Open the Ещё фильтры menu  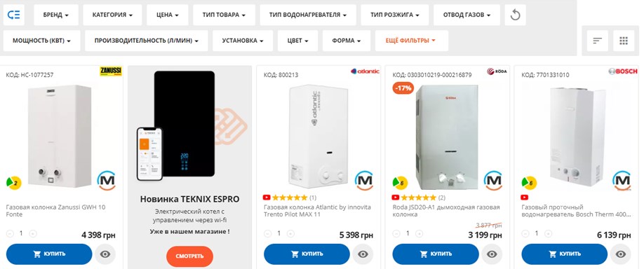(410, 41)
